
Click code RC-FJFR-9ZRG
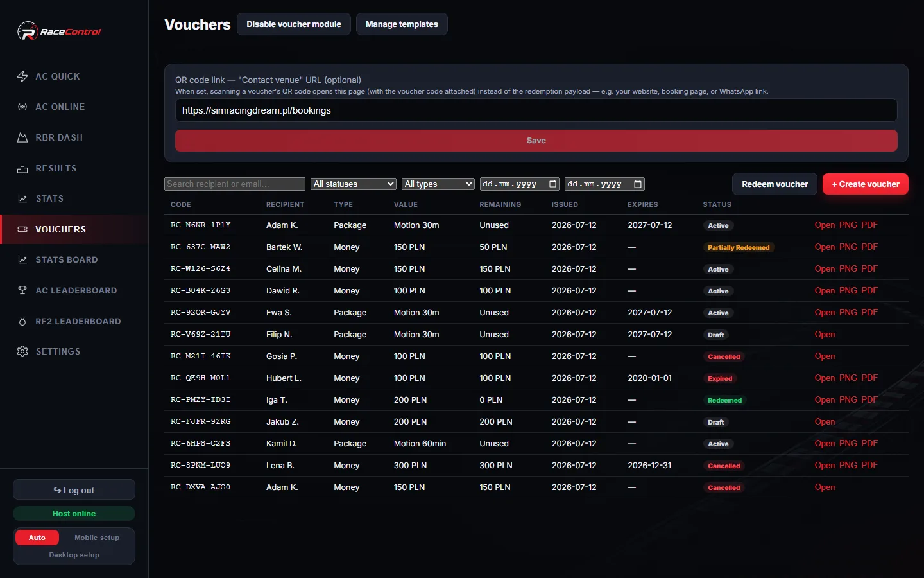pyautogui.click(x=200, y=421)
